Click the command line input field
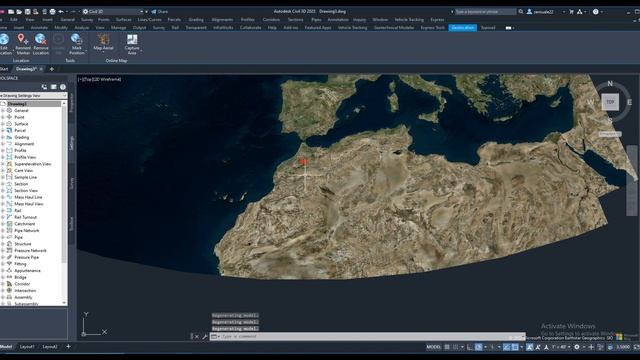 click(x=367, y=337)
